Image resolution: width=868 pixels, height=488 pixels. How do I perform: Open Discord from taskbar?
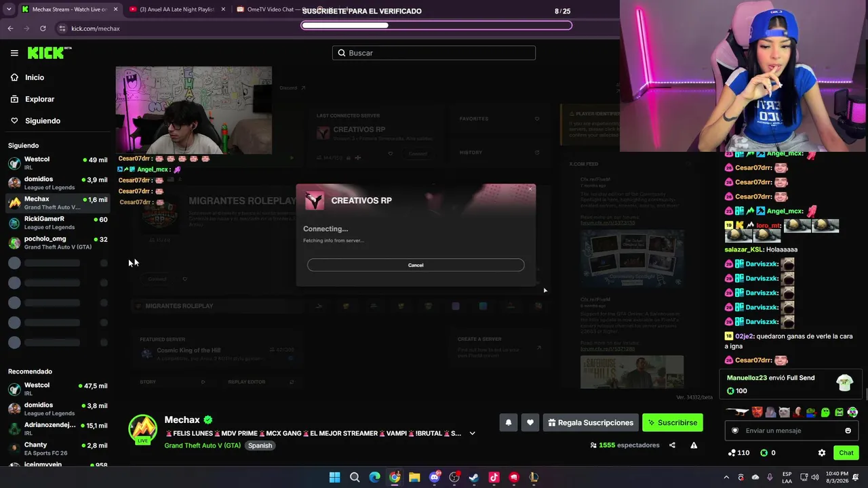(435, 477)
